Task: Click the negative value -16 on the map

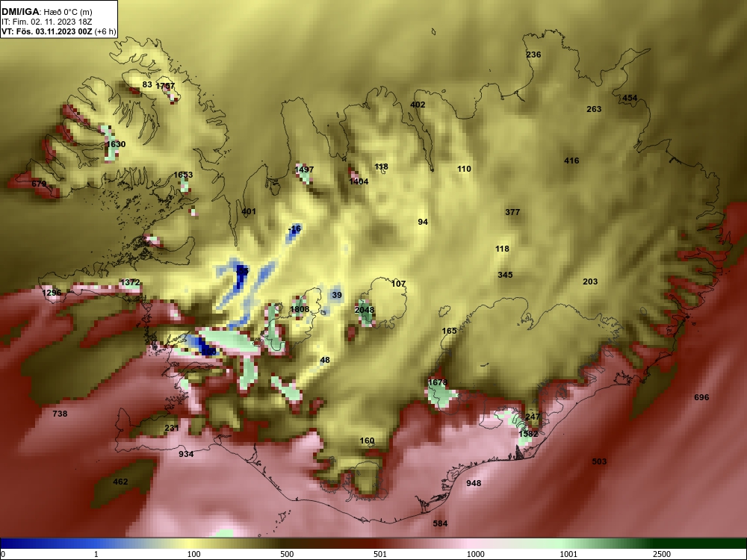Action: pyautogui.click(x=295, y=228)
